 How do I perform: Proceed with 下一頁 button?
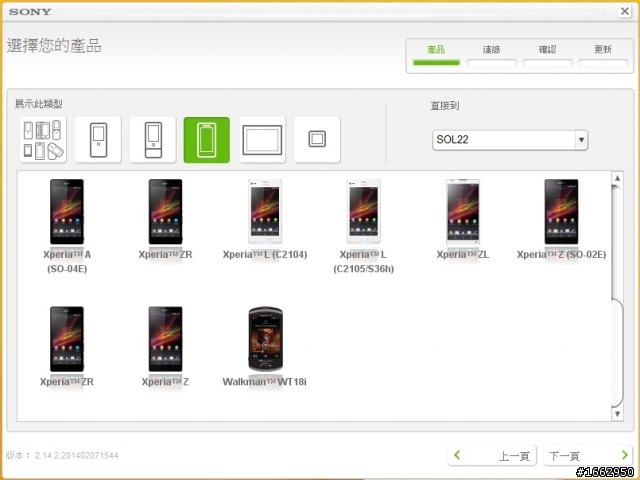[x=588, y=456]
